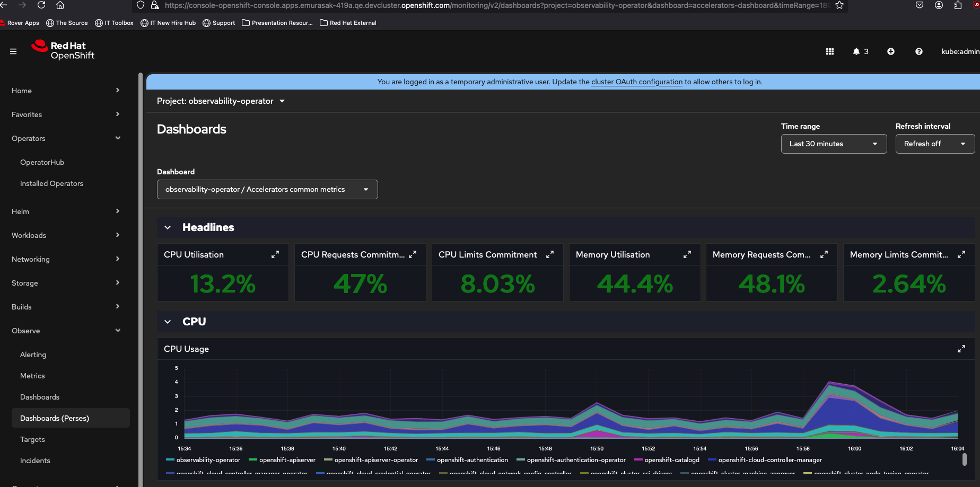Select Installed Operators in sidebar

(x=51, y=183)
